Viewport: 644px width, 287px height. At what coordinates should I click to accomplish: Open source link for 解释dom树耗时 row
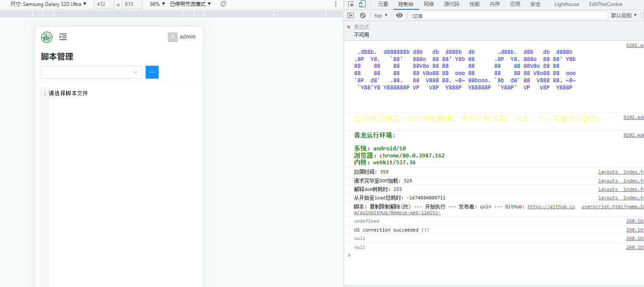tap(621, 189)
